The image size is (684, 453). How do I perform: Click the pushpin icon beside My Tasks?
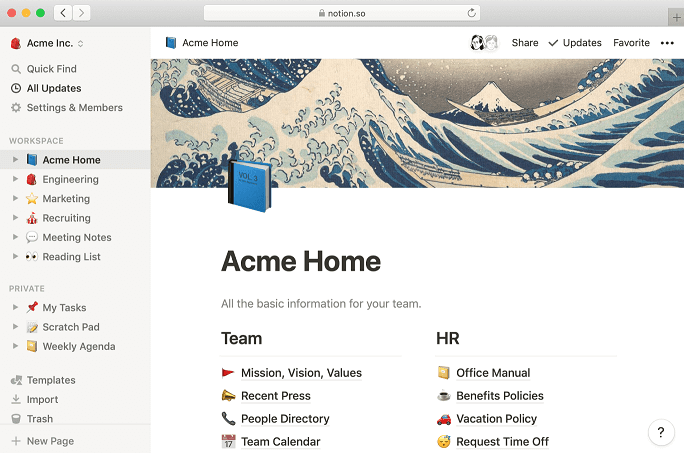[x=32, y=307]
